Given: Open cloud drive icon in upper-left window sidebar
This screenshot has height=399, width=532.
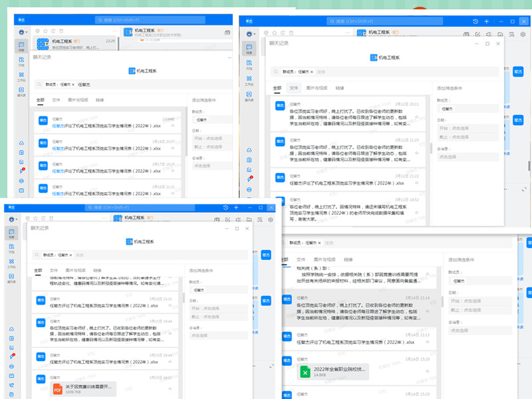Looking at the screenshot, I should (x=21, y=143).
